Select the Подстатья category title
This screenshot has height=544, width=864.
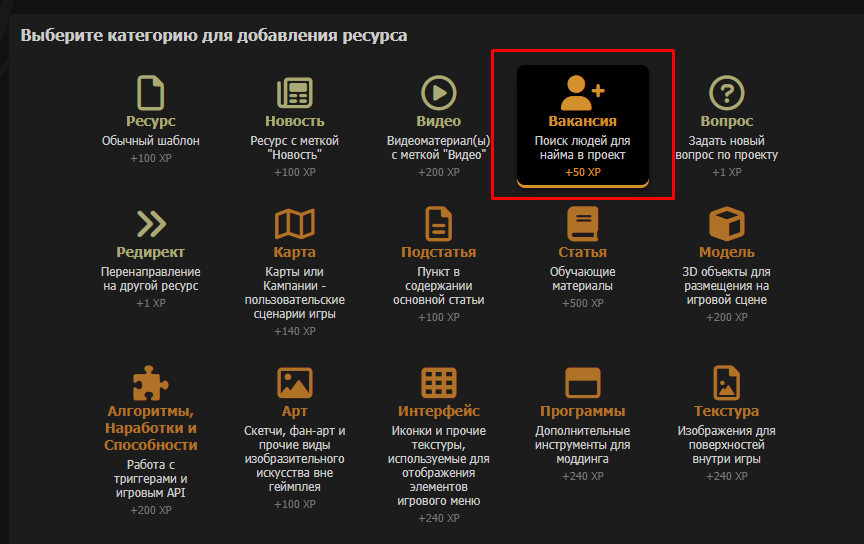tap(439, 252)
